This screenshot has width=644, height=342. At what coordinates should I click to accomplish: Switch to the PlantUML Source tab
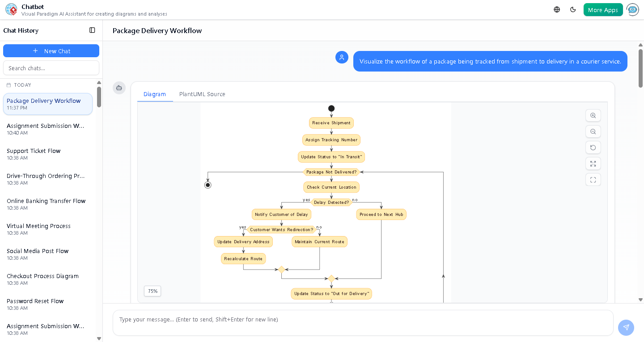[x=202, y=94]
